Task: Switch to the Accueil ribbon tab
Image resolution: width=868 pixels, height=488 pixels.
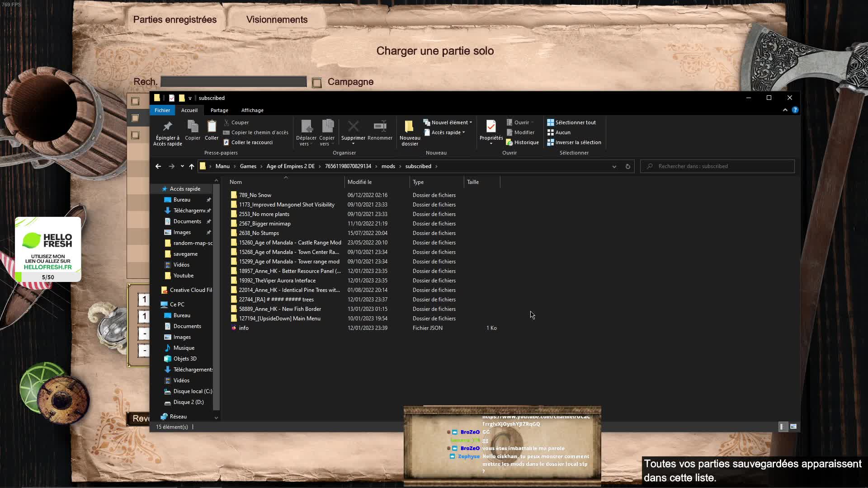Action: point(189,110)
